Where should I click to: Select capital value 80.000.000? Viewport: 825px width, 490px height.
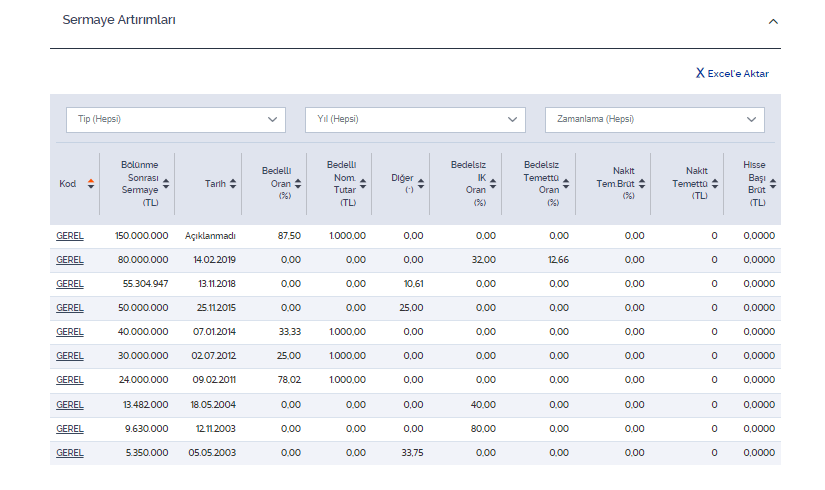click(143, 260)
